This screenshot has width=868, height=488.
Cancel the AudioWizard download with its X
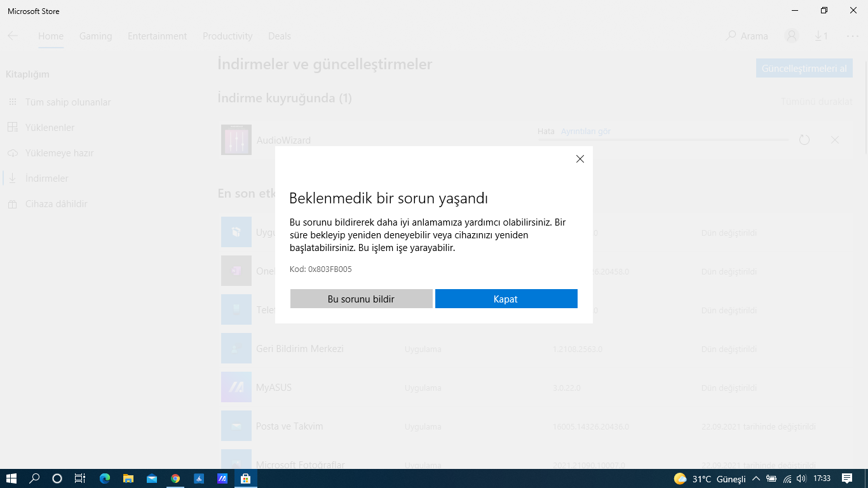pyautogui.click(x=835, y=140)
